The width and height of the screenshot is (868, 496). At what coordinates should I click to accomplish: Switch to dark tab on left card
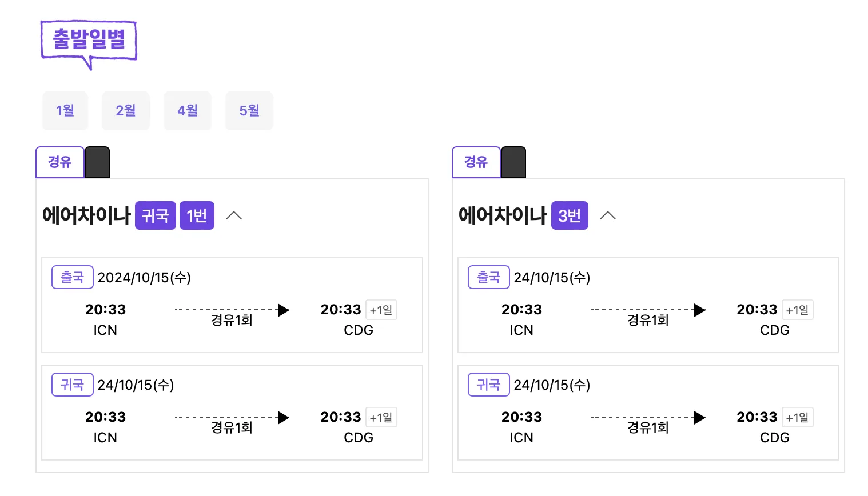(x=97, y=162)
